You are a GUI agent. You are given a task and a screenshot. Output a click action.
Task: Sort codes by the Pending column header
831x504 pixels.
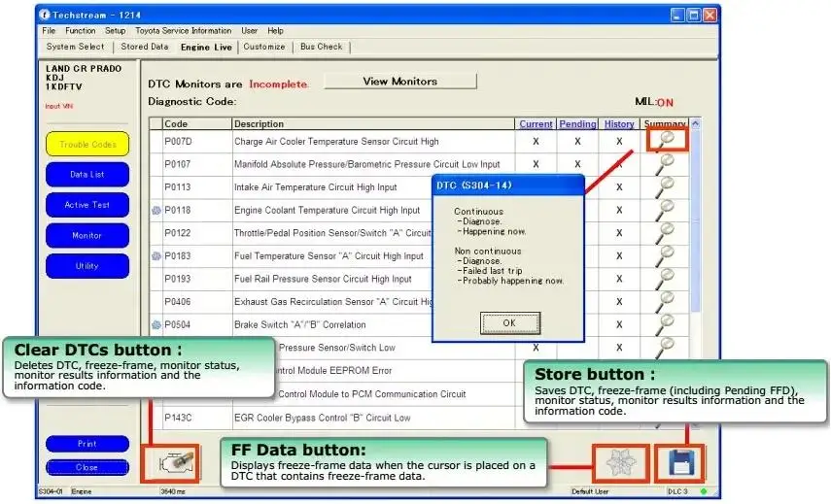pos(577,124)
